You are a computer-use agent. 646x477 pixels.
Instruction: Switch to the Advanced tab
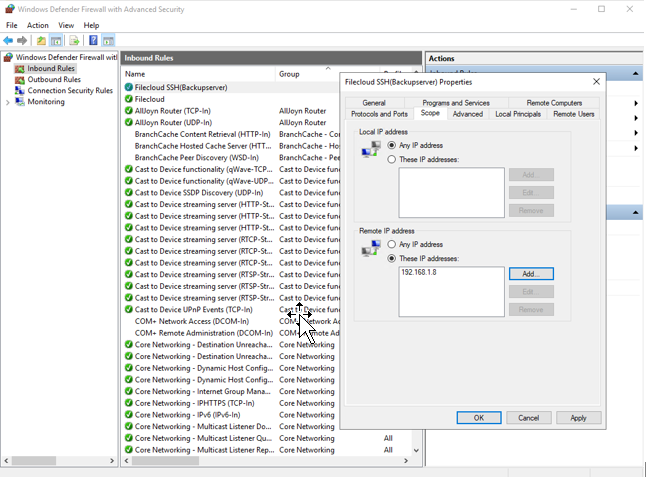pos(467,114)
